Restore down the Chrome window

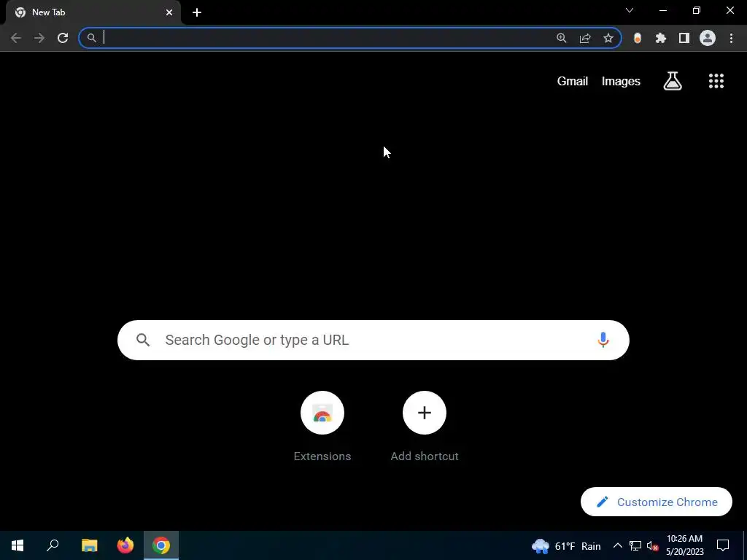(697, 10)
